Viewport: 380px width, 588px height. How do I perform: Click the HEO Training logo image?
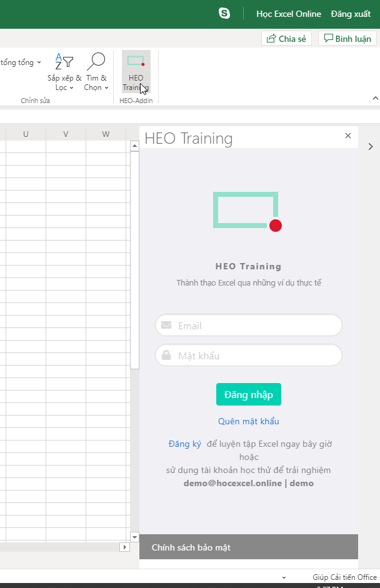(247, 212)
